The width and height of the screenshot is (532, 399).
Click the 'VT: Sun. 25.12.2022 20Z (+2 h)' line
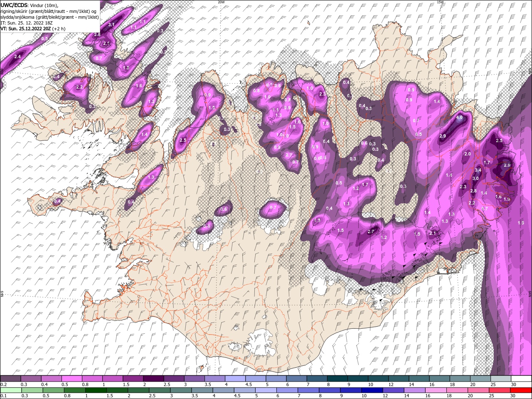click(32, 29)
